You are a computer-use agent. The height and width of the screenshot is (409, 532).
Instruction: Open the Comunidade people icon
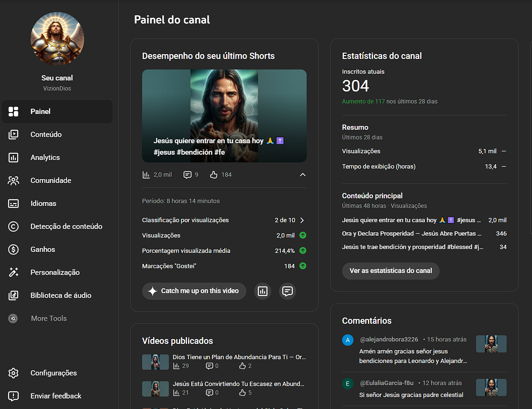click(13, 181)
